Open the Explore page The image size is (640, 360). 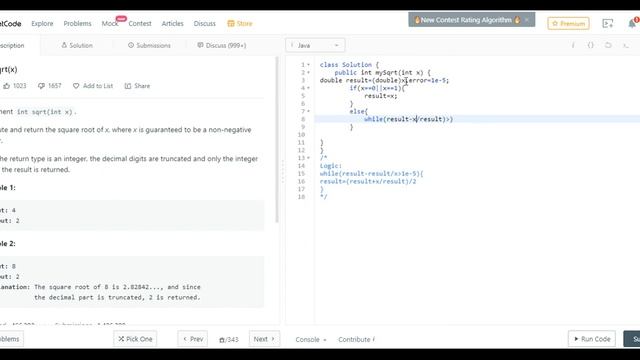tap(42, 24)
